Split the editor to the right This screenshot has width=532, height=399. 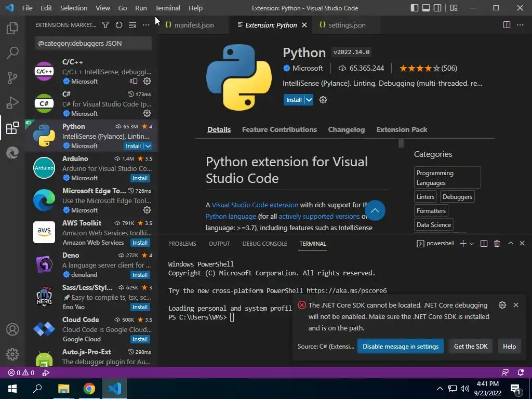pyautogui.click(x=507, y=25)
